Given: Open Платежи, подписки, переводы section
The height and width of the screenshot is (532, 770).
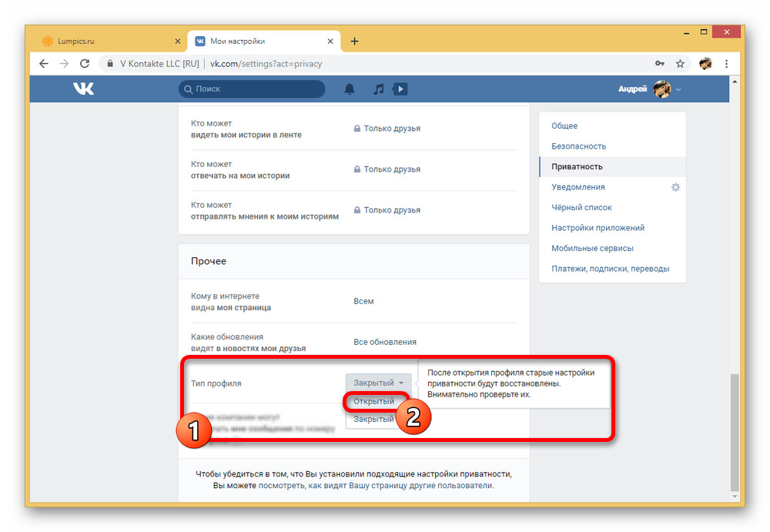Looking at the screenshot, I should (x=612, y=269).
